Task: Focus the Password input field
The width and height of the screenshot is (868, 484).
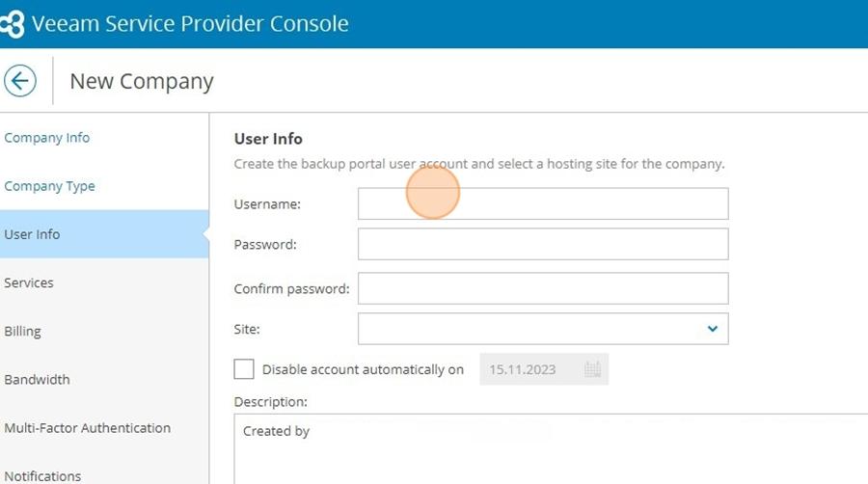Action: pyautogui.click(x=543, y=244)
